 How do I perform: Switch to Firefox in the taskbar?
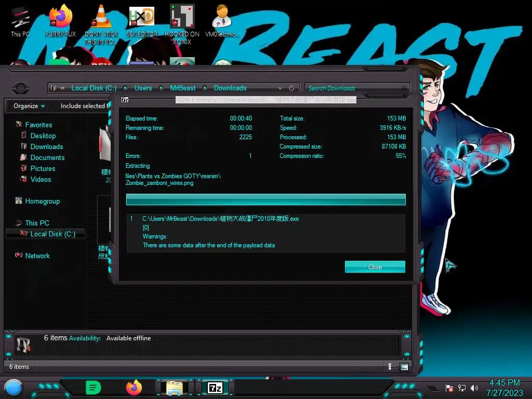134,388
